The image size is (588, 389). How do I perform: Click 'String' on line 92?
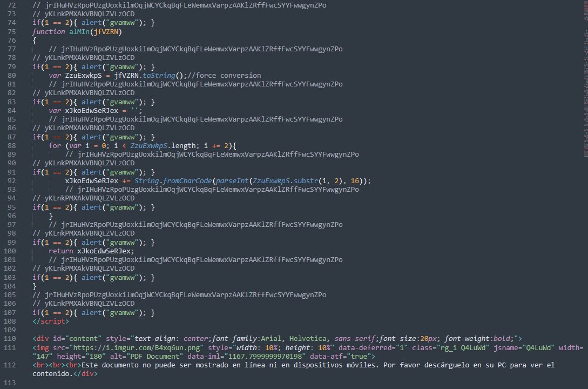point(147,181)
